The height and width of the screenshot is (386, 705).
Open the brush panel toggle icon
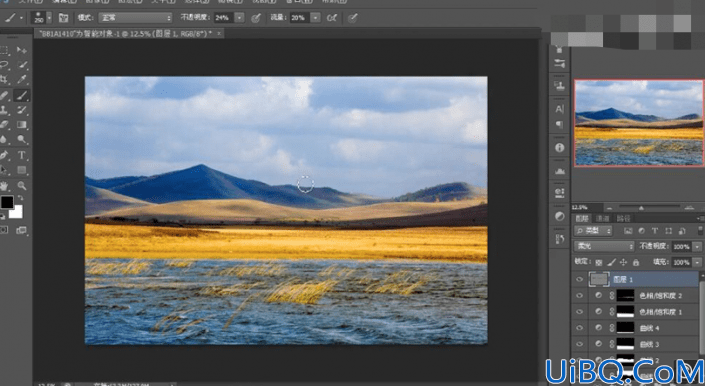coord(63,18)
